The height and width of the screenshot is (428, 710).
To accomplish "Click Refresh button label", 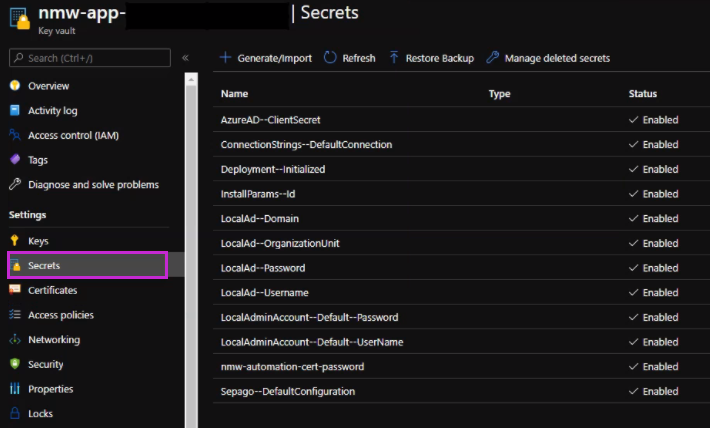I will [359, 58].
